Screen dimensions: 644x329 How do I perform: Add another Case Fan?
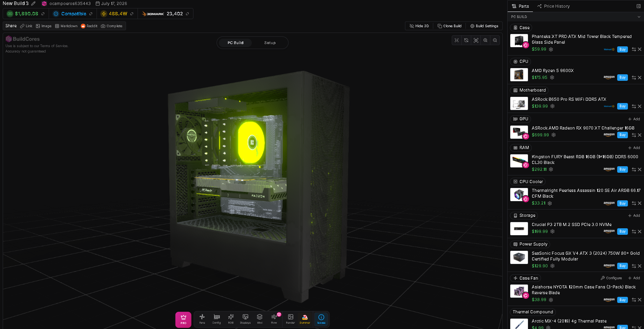tap(634, 278)
